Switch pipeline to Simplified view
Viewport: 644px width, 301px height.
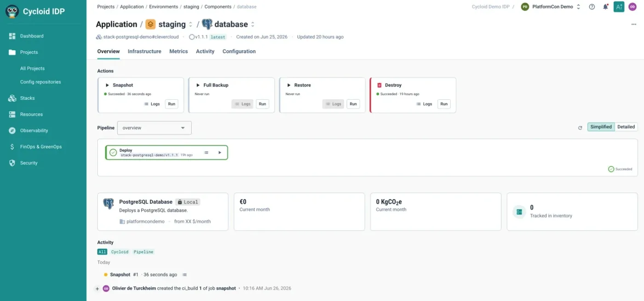point(601,127)
